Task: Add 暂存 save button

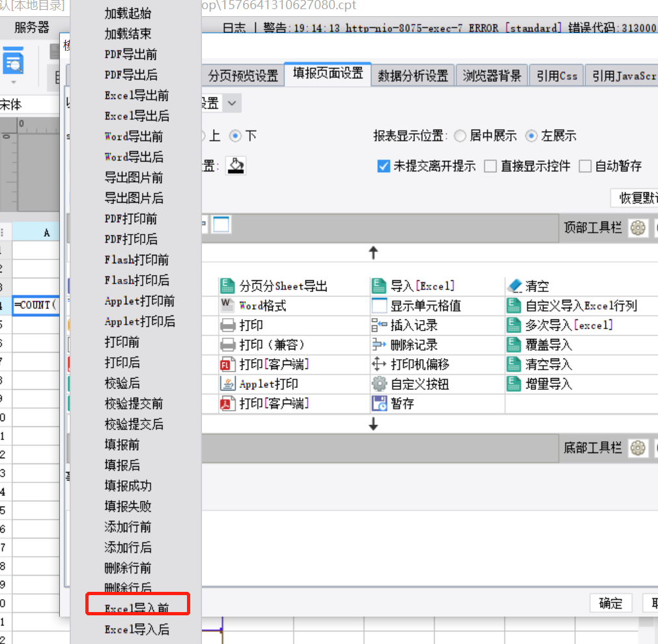Action: [x=393, y=404]
